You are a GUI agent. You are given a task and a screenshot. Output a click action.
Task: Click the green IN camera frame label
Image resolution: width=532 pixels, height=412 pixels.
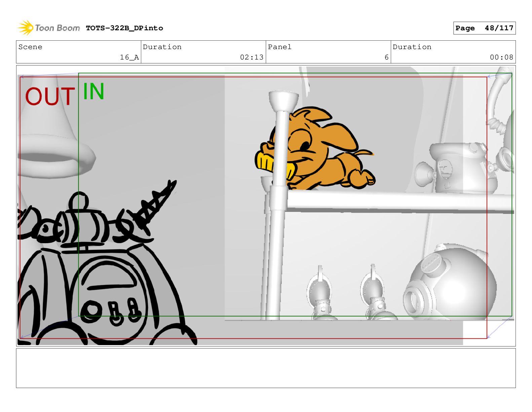[93, 91]
